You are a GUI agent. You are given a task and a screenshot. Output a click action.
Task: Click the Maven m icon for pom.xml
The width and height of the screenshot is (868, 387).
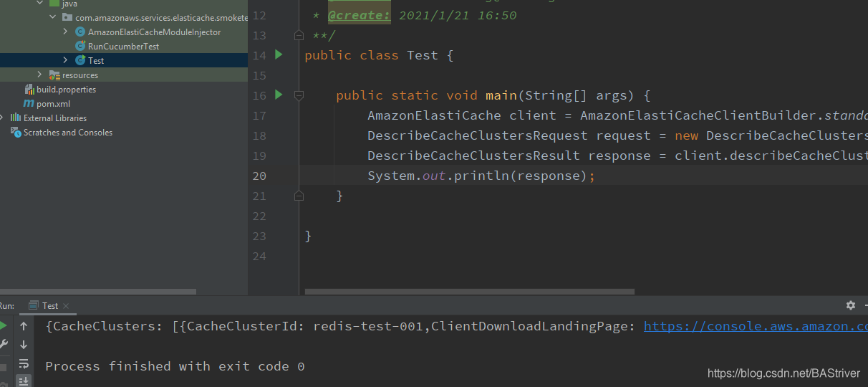[29, 103]
